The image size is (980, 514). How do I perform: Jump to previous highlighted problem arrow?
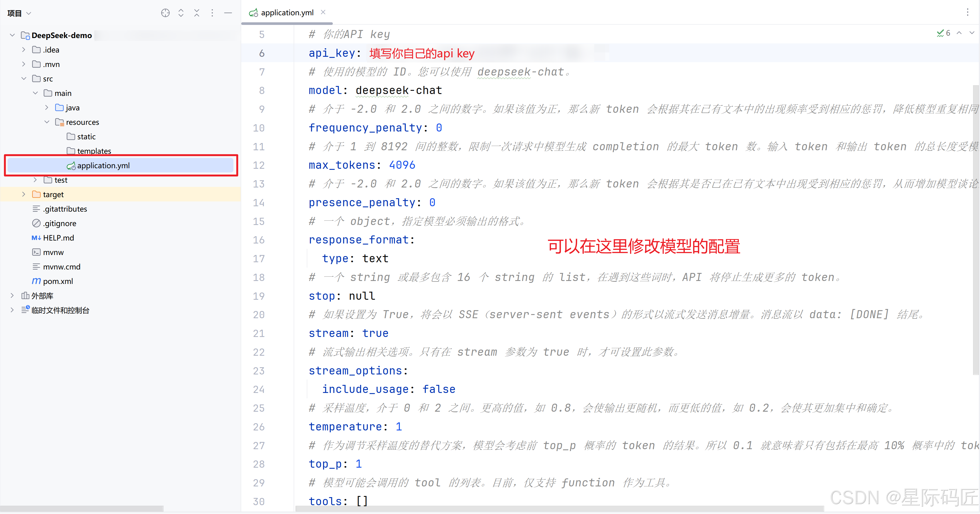(x=959, y=33)
